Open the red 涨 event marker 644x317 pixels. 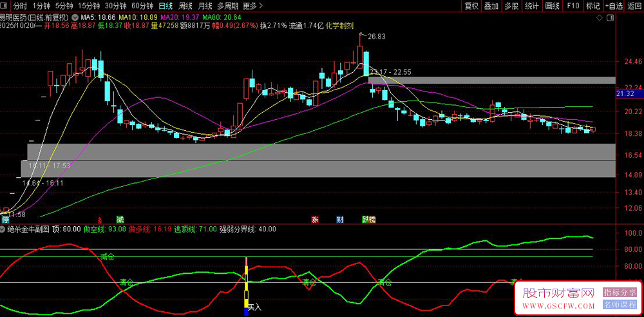coord(316,220)
